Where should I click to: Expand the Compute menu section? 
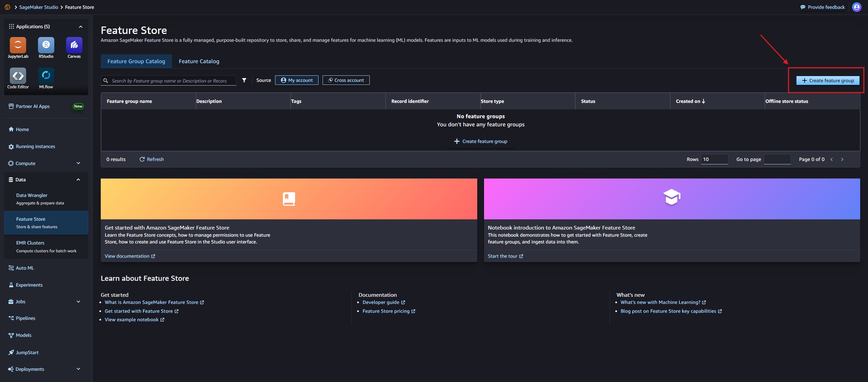pyautogui.click(x=78, y=163)
